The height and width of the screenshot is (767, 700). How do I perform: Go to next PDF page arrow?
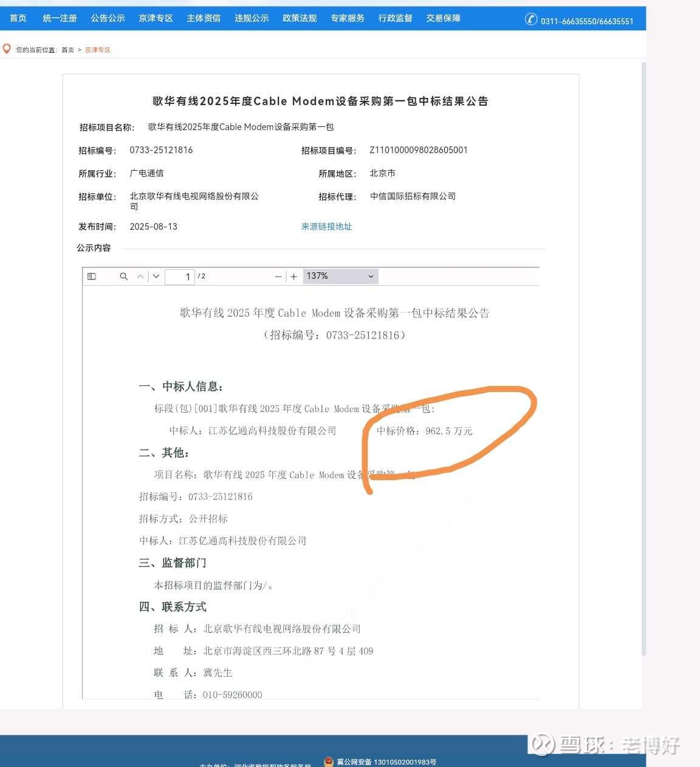tap(156, 277)
